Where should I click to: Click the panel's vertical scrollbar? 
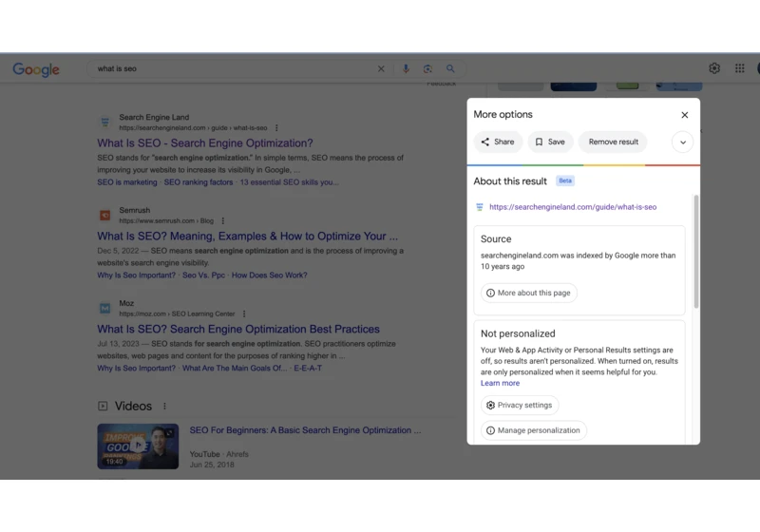(696, 251)
